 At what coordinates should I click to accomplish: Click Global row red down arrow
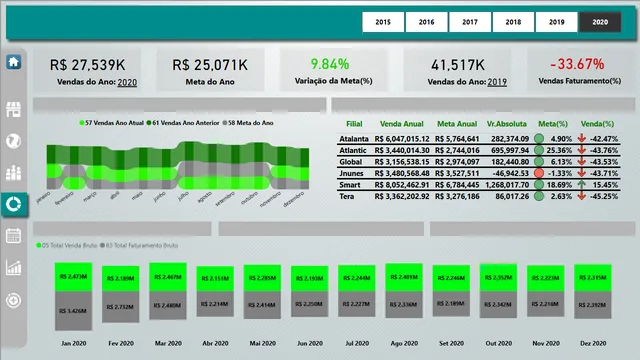pyautogui.click(x=582, y=162)
